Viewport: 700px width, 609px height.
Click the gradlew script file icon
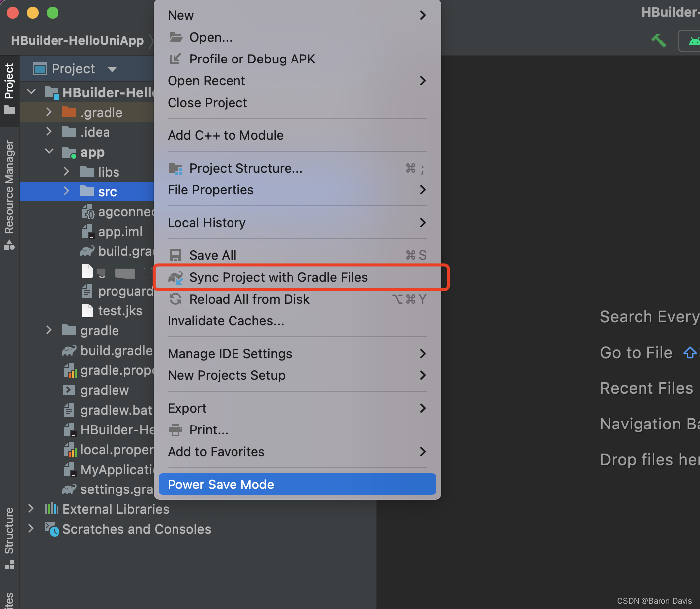pos(69,390)
